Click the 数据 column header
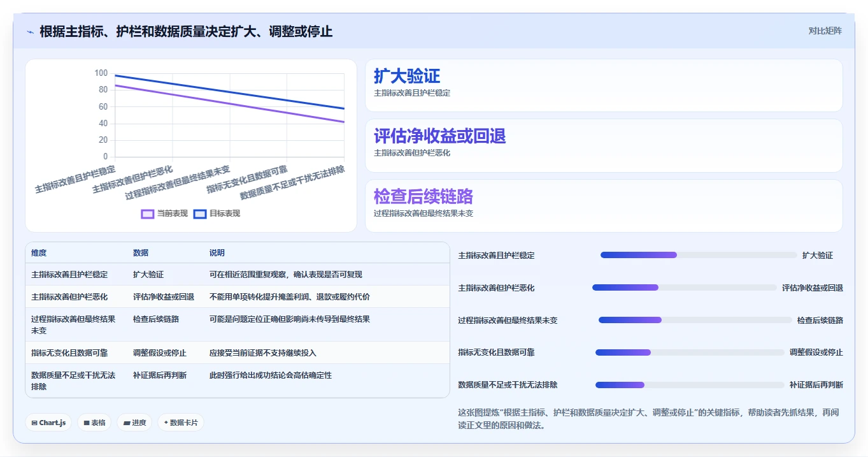Screen dimensions: 868x457 point(141,253)
